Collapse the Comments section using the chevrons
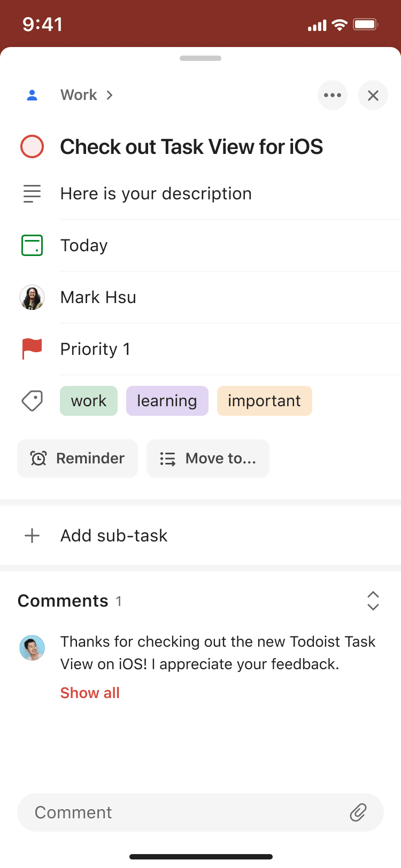401x868 pixels. 373,601
